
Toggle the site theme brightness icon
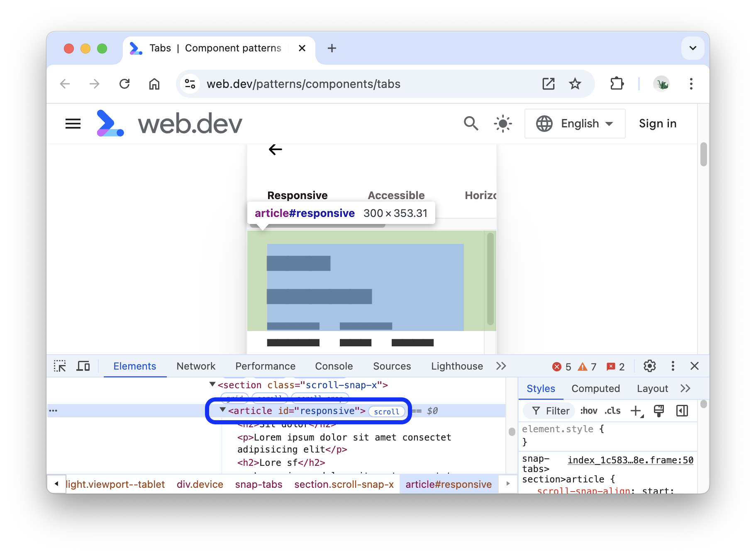pos(502,123)
